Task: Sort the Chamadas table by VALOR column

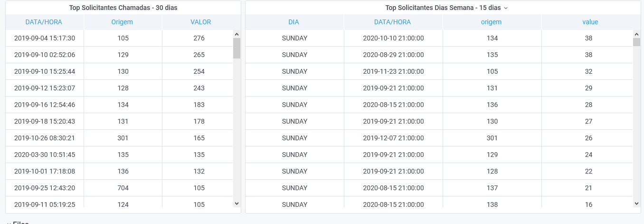Action: tap(201, 22)
